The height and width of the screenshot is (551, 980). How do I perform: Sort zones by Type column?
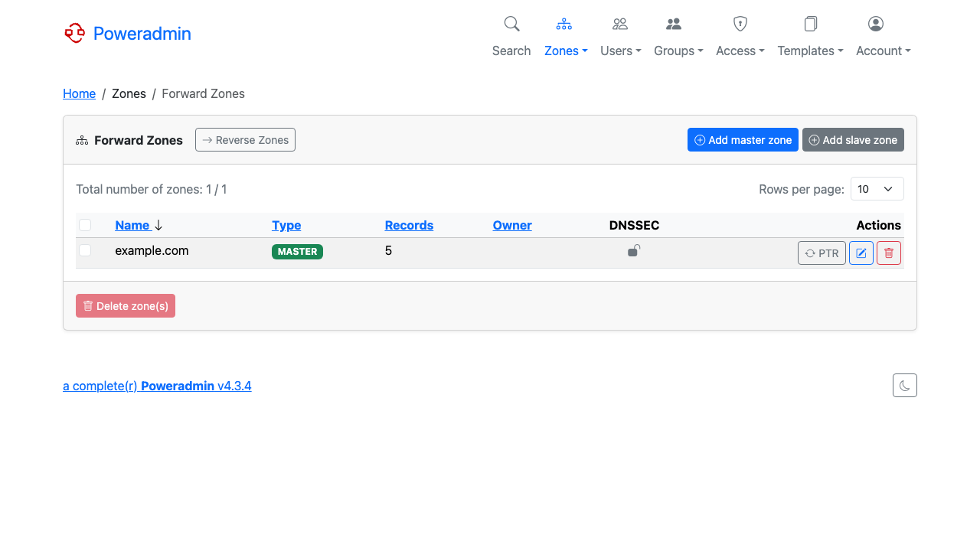click(x=286, y=225)
